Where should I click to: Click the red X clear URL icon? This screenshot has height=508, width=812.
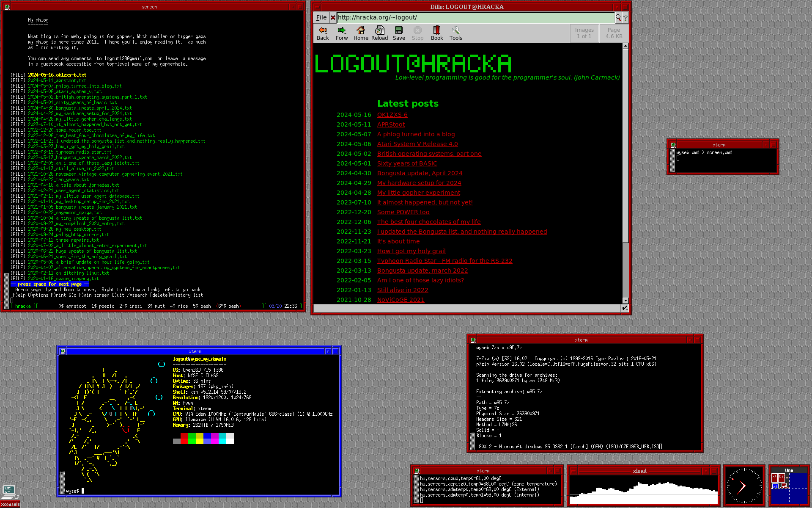tap(333, 17)
